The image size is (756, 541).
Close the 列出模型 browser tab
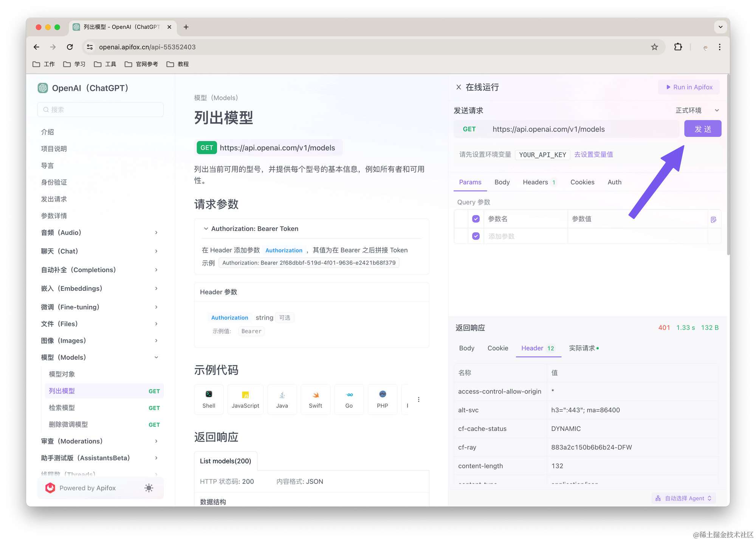click(x=169, y=27)
